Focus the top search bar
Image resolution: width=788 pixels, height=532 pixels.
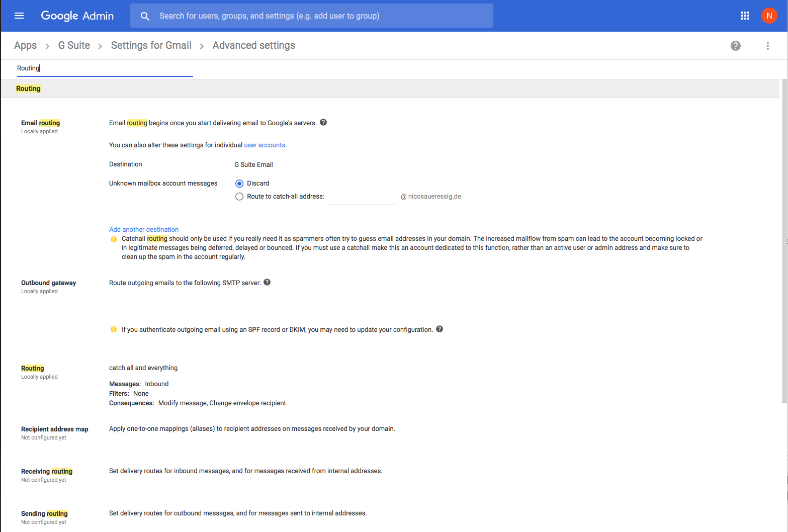(x=312, y=16)
